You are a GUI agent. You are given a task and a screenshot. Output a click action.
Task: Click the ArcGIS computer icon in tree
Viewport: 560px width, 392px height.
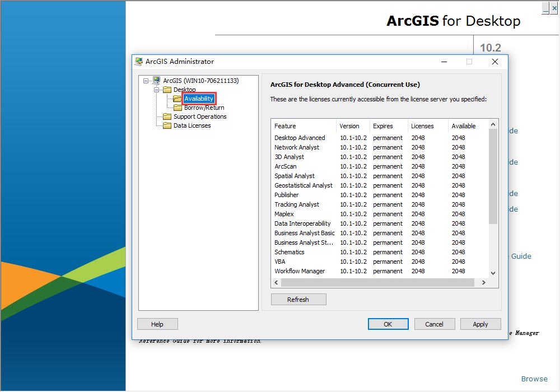(156, 81)
